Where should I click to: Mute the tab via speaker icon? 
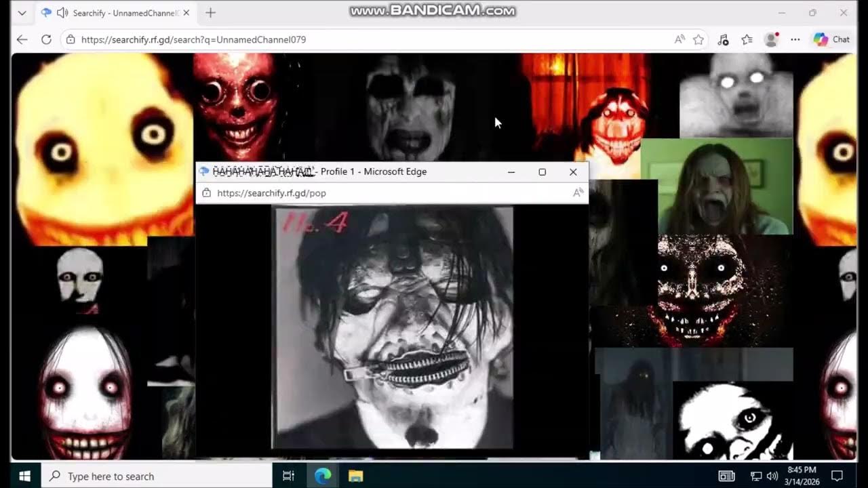(62, 13)
